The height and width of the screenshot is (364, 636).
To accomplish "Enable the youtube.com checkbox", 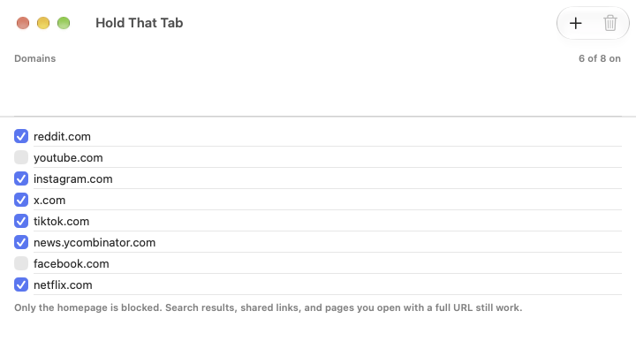I will (21, 157).
